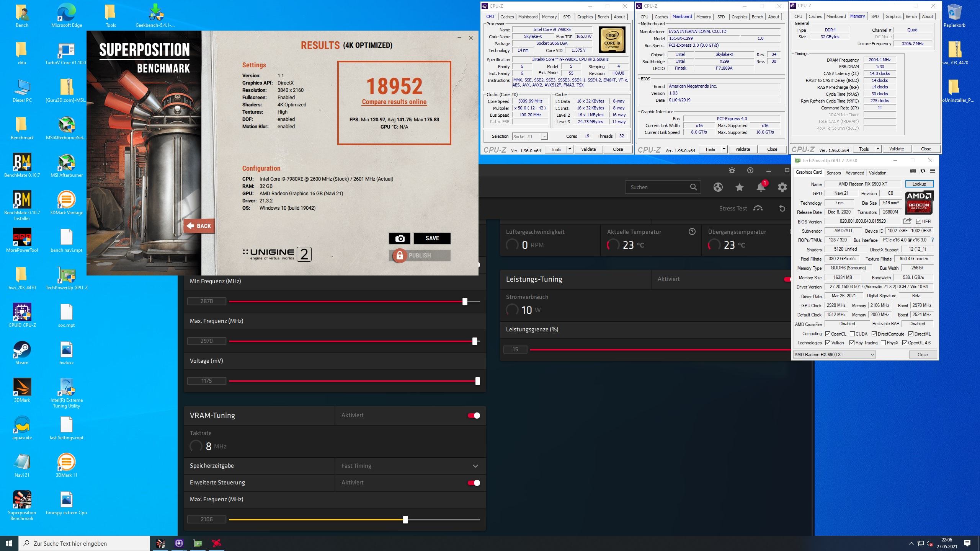This screenshot has height=551, width=980.
Task: Toggle VRAM-Tuning switch
Action: (474, 416)
